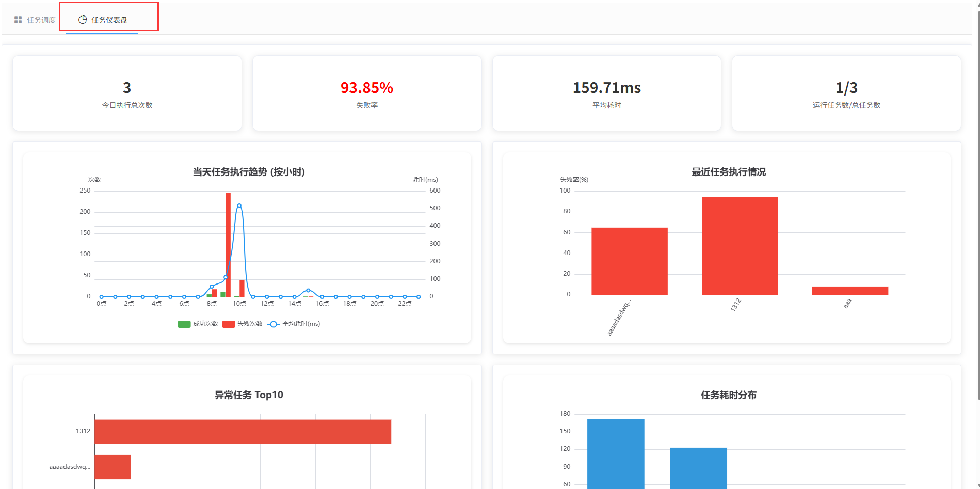Screen dimensions: 980x489
Task: Hide the 平均耗时(ms) line via legend text
Action: tap(301, 324)
